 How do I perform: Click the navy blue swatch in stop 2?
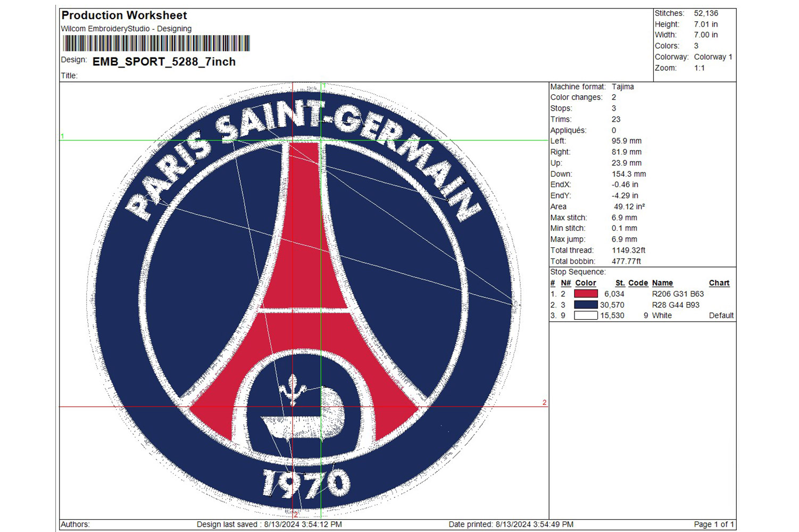(586, 305)
